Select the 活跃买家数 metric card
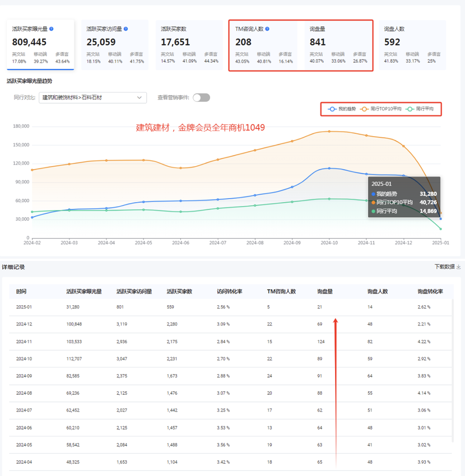Viewport: 465px width, 476px height. [189, 45]
